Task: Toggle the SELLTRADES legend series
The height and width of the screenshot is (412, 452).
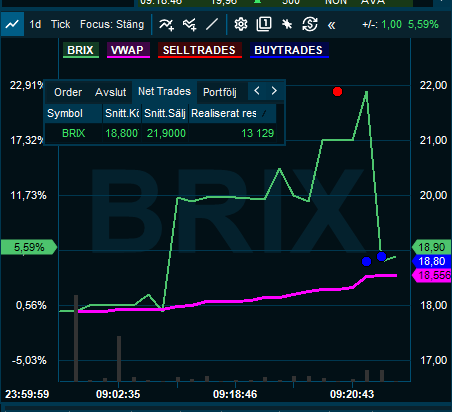Action: tap(199, 50)
